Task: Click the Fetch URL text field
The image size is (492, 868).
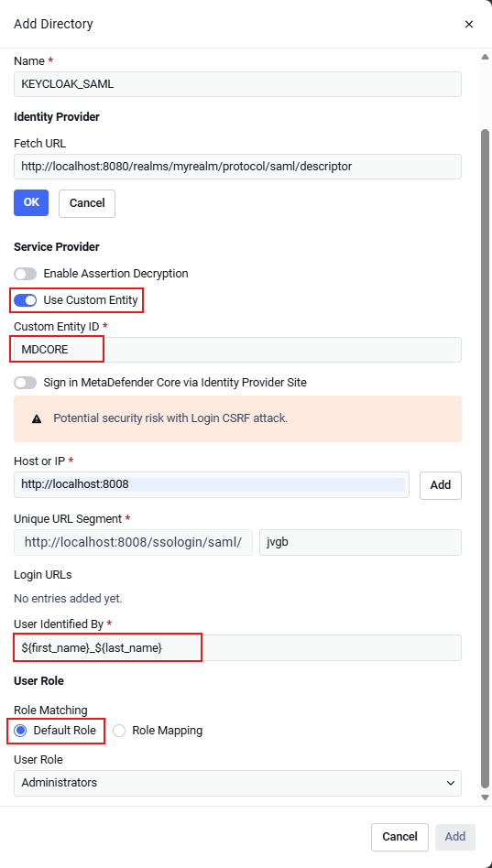Action: click(237, 166)
